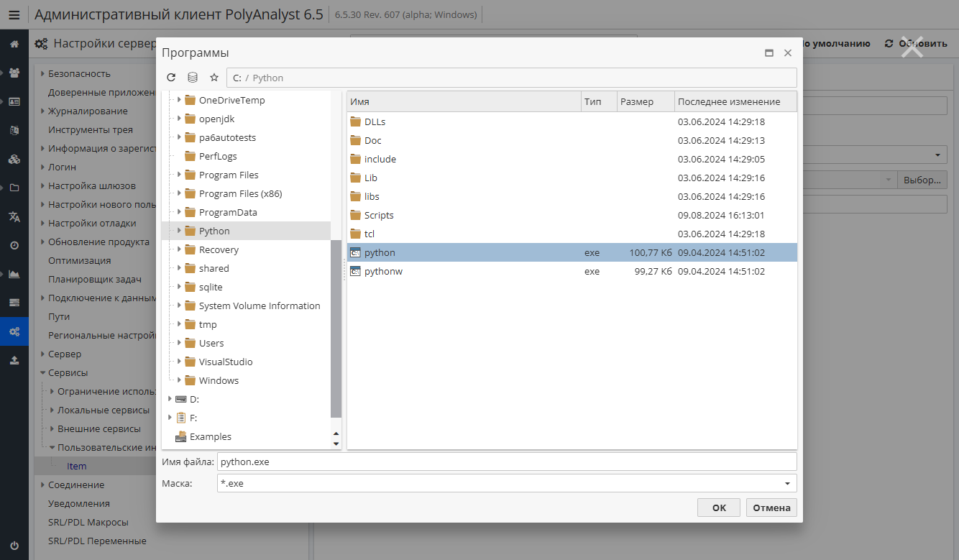Open the area chart icon in sidebar
Image resolution: width=959 pixels, height=560 pixels.
14,274
